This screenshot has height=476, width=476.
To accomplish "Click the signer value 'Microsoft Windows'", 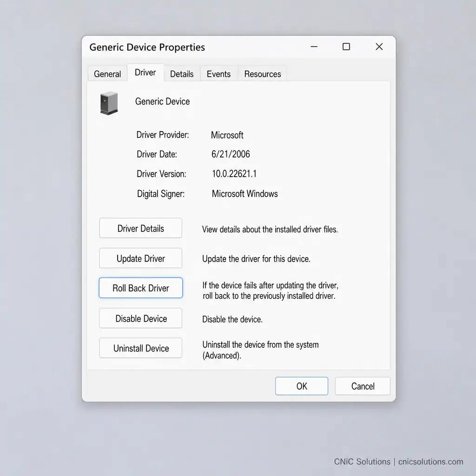I will click(x=245, y=194).
